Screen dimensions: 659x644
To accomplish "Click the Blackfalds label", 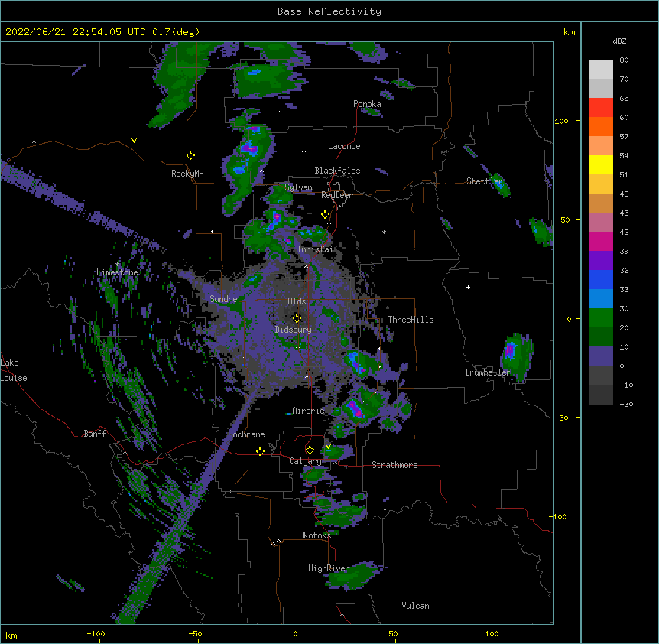I will pyautogui.click(x=337, y=171).
